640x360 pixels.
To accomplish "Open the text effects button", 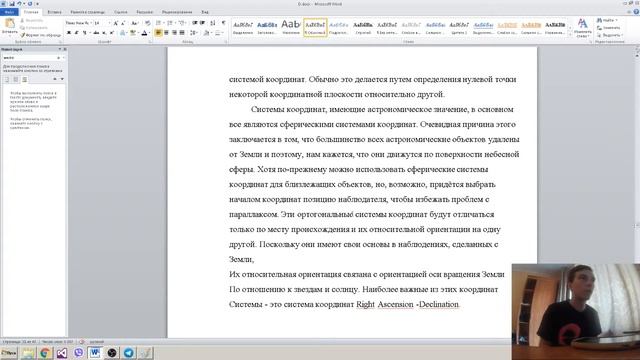I will pos(123,33).
